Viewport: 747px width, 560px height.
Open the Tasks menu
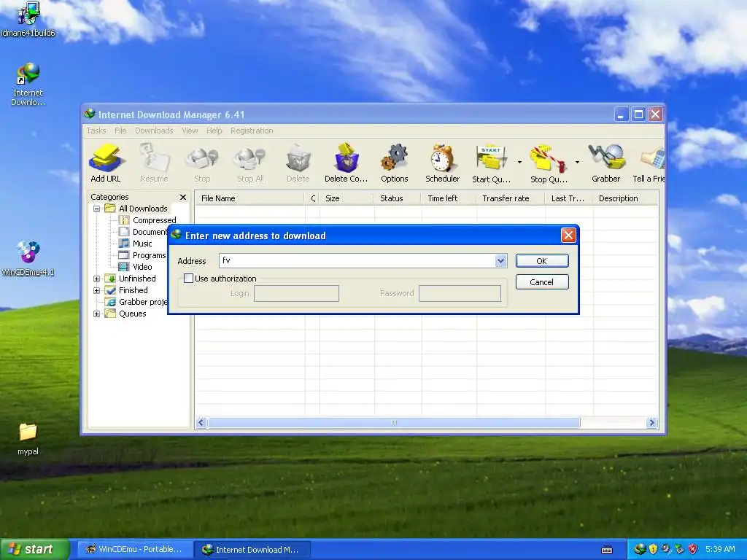[96, 131]
